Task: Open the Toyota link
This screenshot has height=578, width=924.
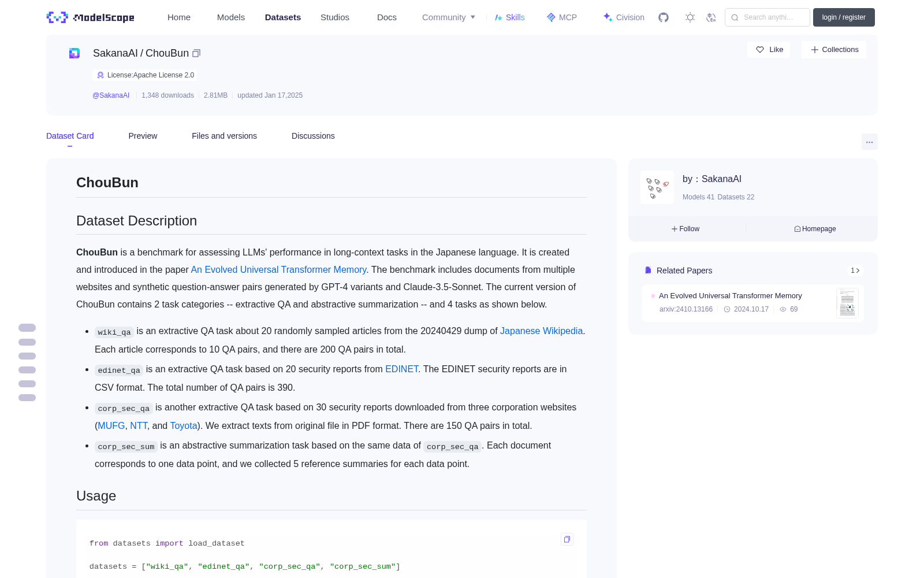Action: click(184, 425)
